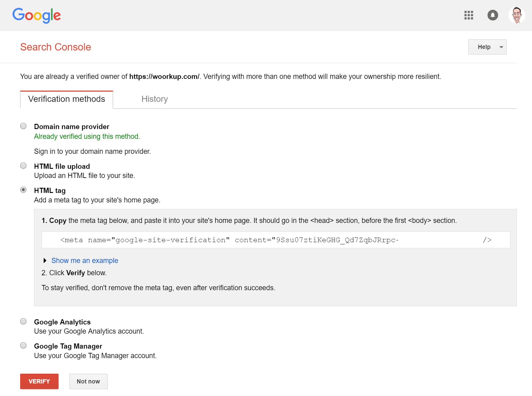Click the Not now button
Screen dimensions: 532x396
coord(88,381)
